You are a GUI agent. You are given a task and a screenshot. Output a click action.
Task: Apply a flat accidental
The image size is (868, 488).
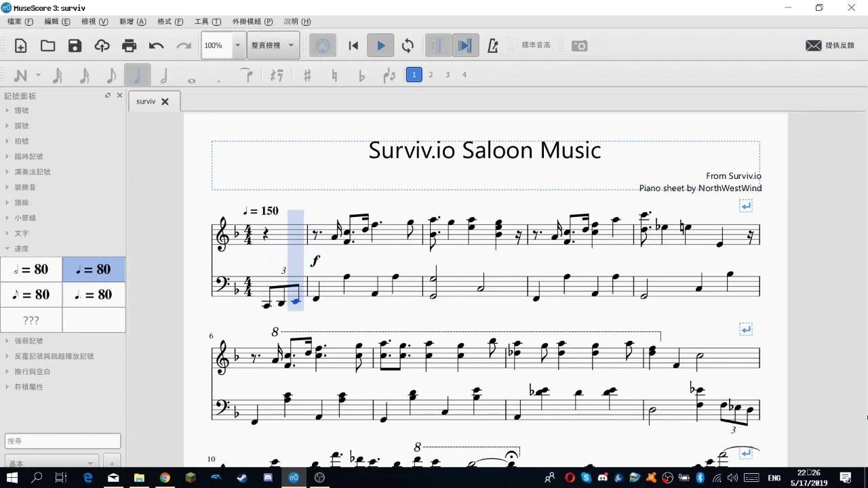[361, 75]
